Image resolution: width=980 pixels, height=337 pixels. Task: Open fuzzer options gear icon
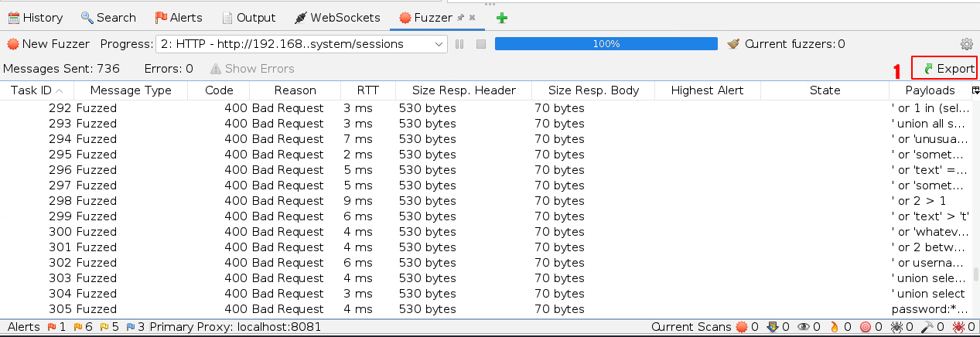point(966,44)
